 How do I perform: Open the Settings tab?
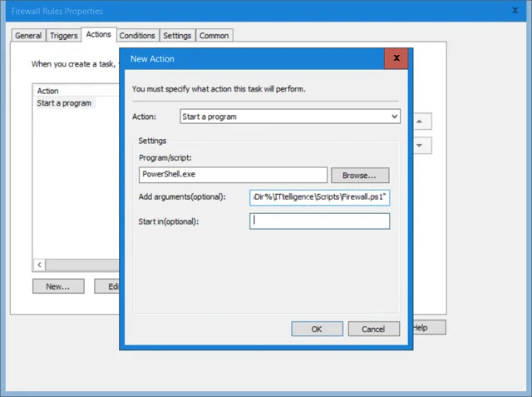177,35
